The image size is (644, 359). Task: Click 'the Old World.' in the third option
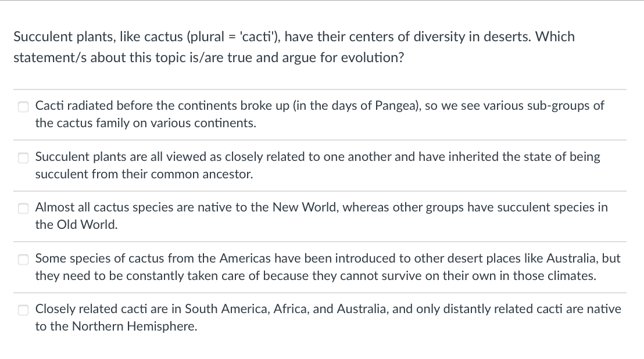coord(76,225)
